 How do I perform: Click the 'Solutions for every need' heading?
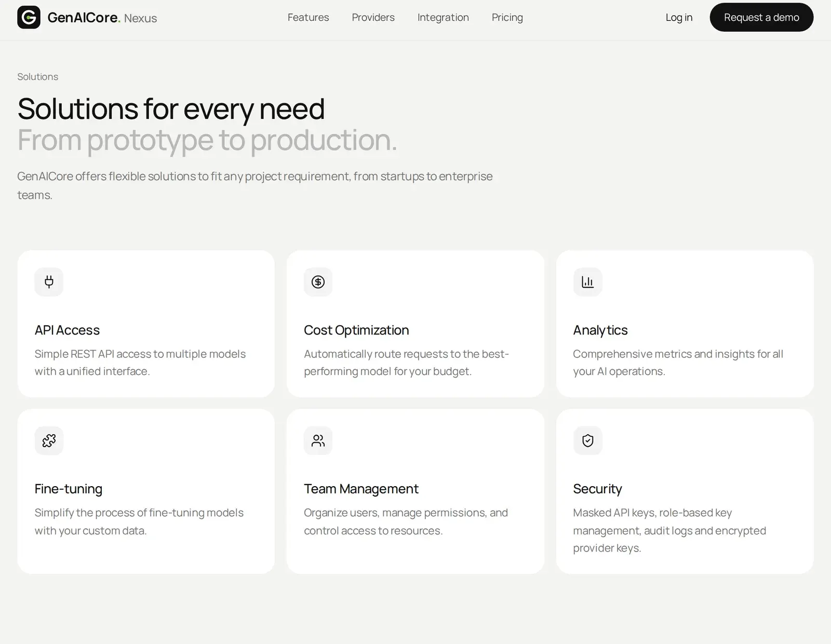coord(171,109)
